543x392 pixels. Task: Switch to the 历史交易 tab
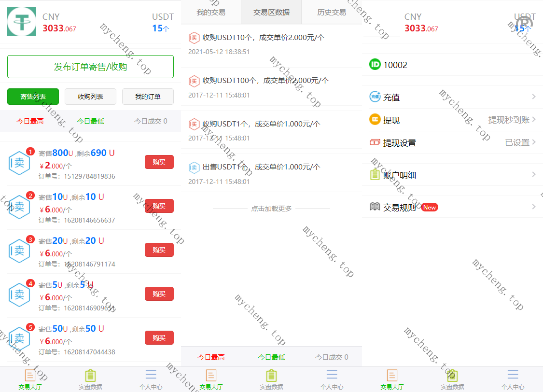coord(332,12)
